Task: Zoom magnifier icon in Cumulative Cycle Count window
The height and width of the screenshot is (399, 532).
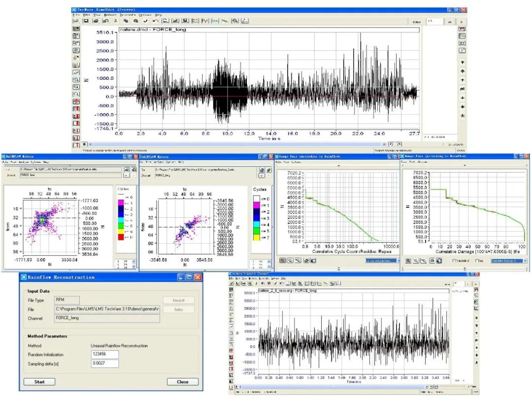Action: point(283,261)
